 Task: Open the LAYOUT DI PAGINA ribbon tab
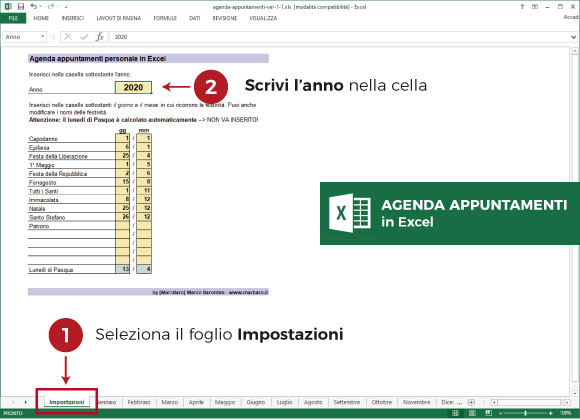(119, 18)
